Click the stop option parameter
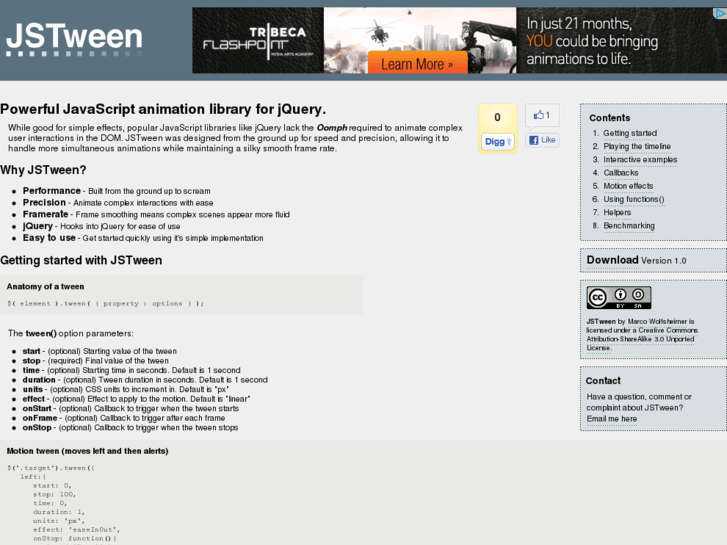This screenshot has width=727, height=545. pyautogui.click(x=96, y=361)
